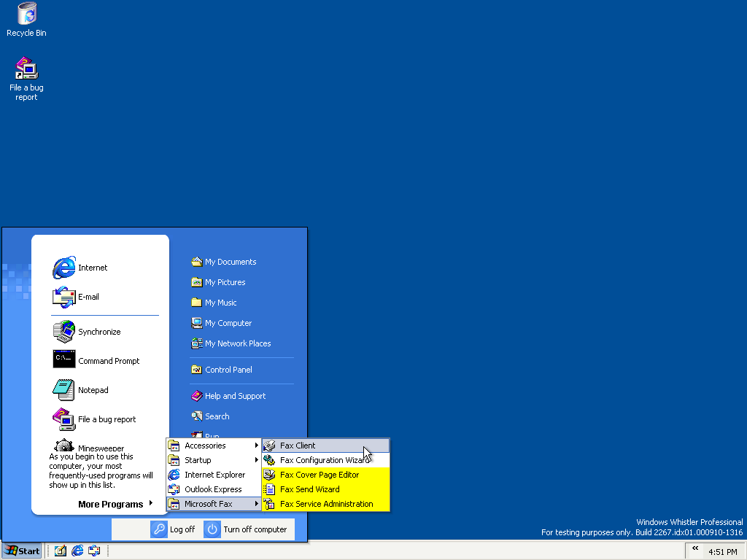747x560 pixels.
Task: Launch Fax Client
Action: point(326,446)
